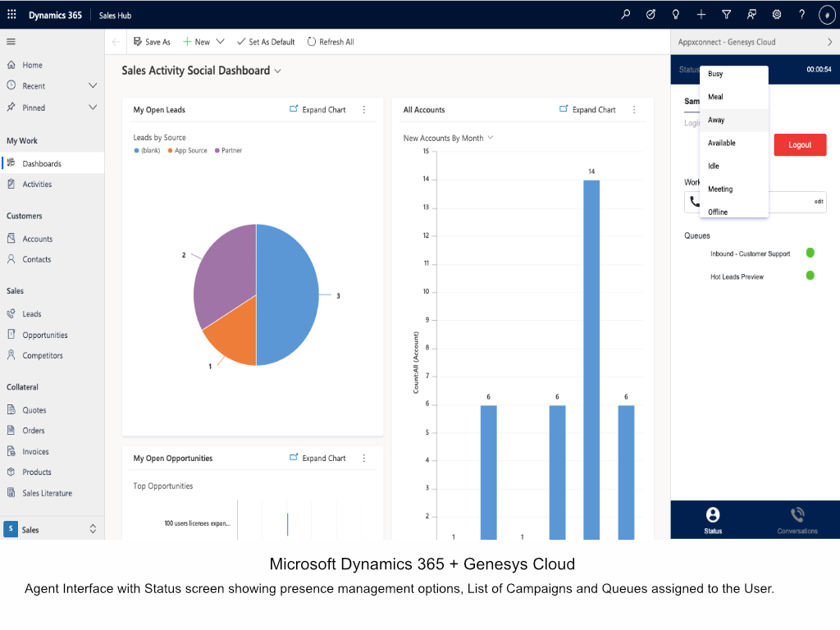This screenshot has height=630, width=840.
Task: Click the help question mark icon
Action: point(802,15)
